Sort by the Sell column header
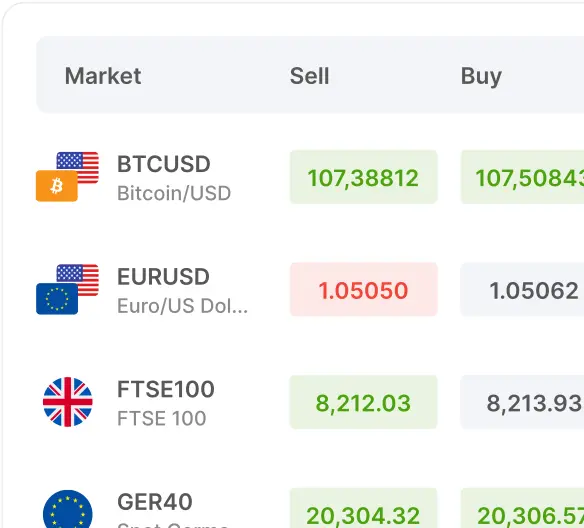584x528 pixels. pos(310,76)
